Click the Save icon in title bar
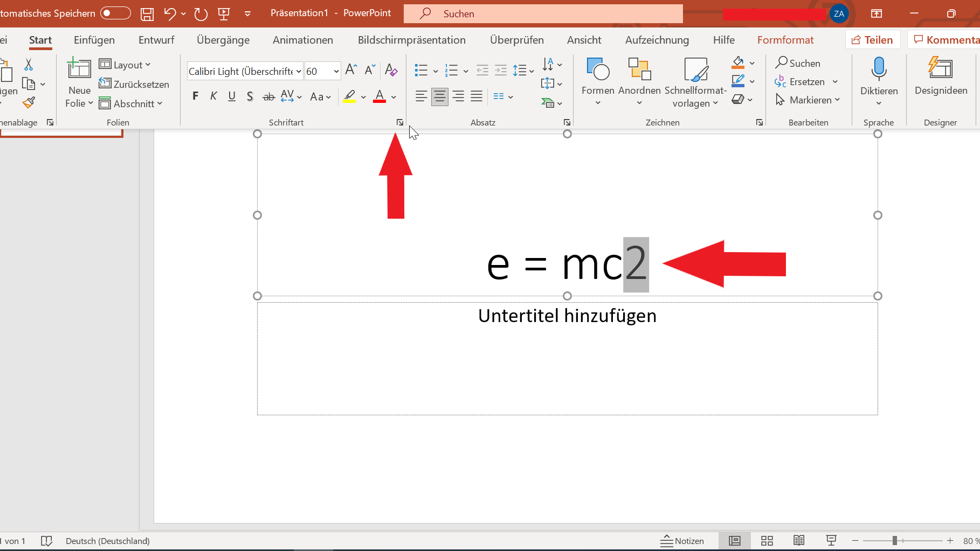Screen dimensions: 980x551 pos(147,14)
